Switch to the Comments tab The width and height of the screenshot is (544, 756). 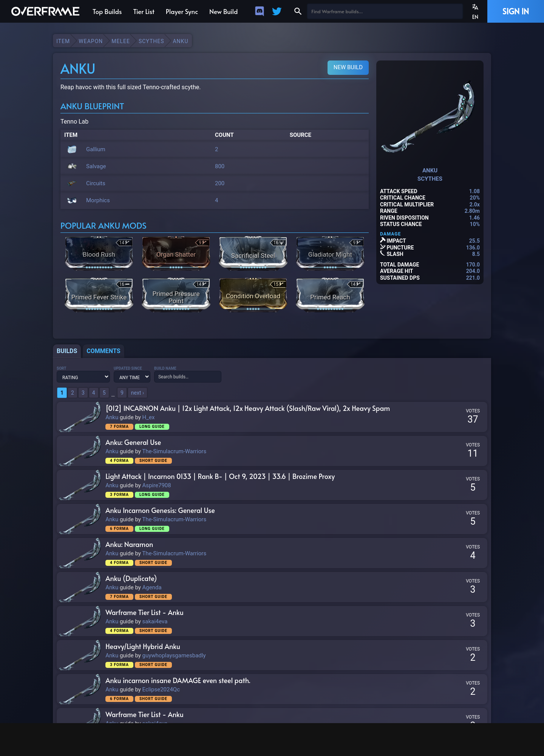tap(104, 351)
